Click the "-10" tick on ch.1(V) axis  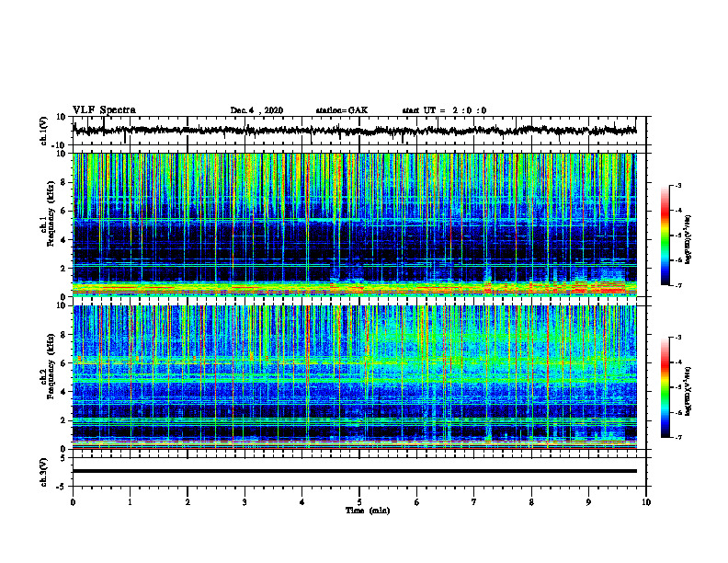[x=60, y=145]
